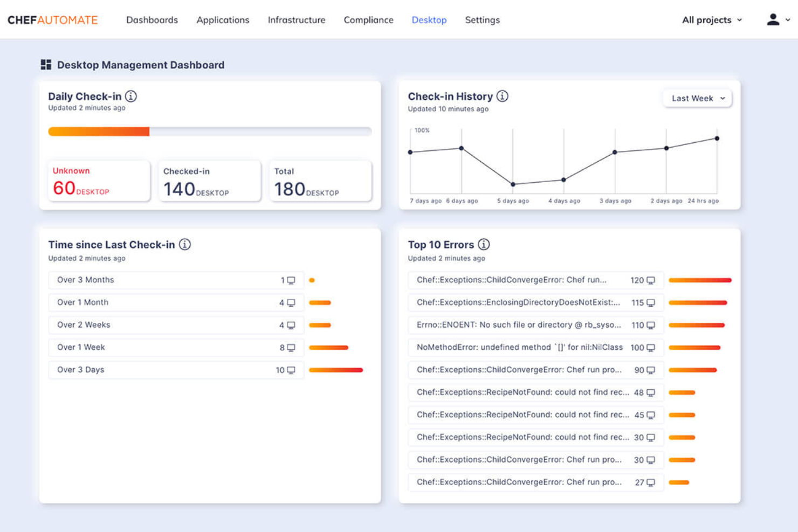
Task: Open the Last Week dropdown
Action: (697, 98)
